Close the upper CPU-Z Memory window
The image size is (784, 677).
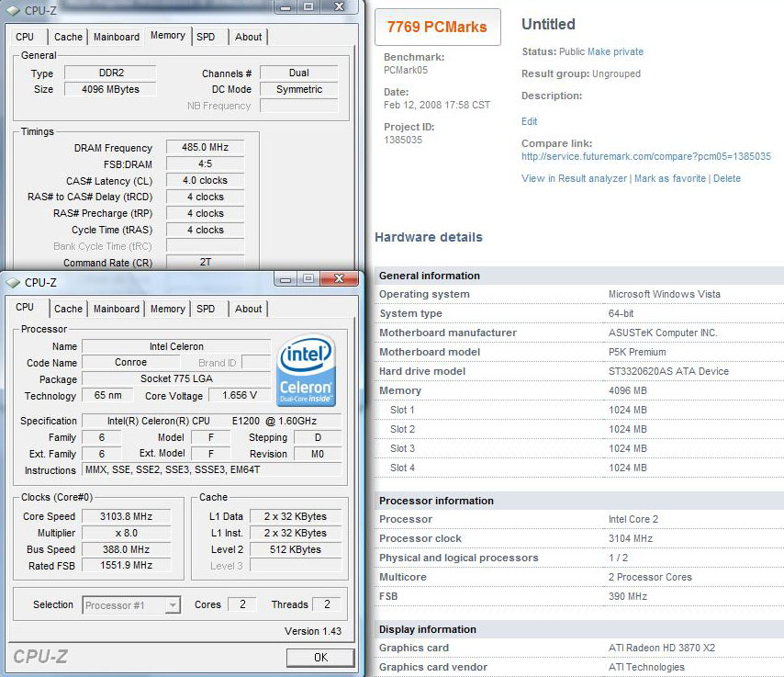[339, 7]
